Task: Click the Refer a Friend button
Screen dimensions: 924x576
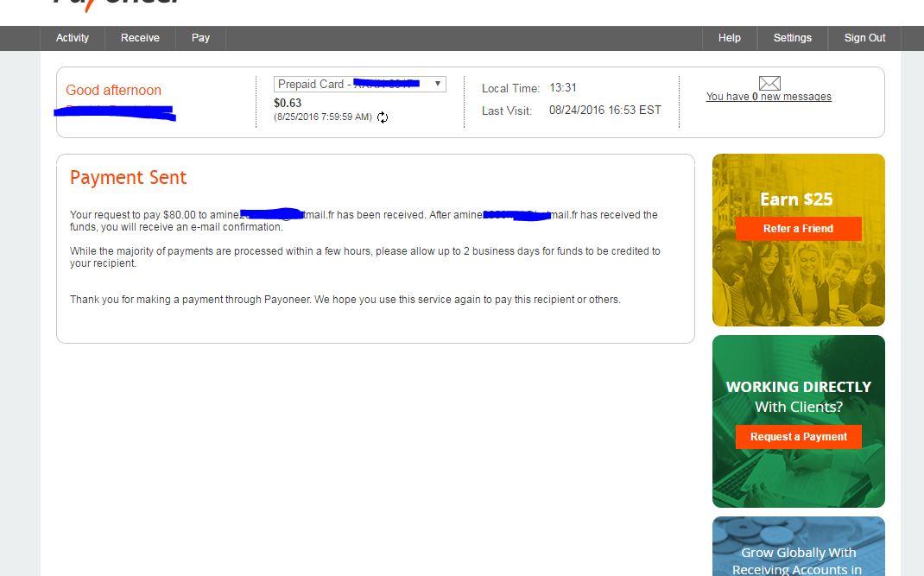Action: 799,229
